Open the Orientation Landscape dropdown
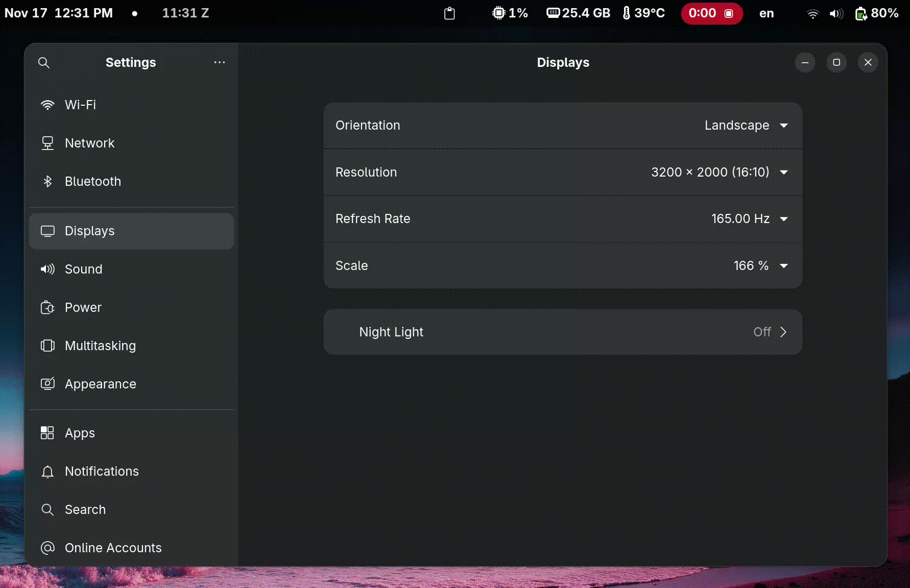This screenshot has height=588, width=910. (x=563, y=126)
